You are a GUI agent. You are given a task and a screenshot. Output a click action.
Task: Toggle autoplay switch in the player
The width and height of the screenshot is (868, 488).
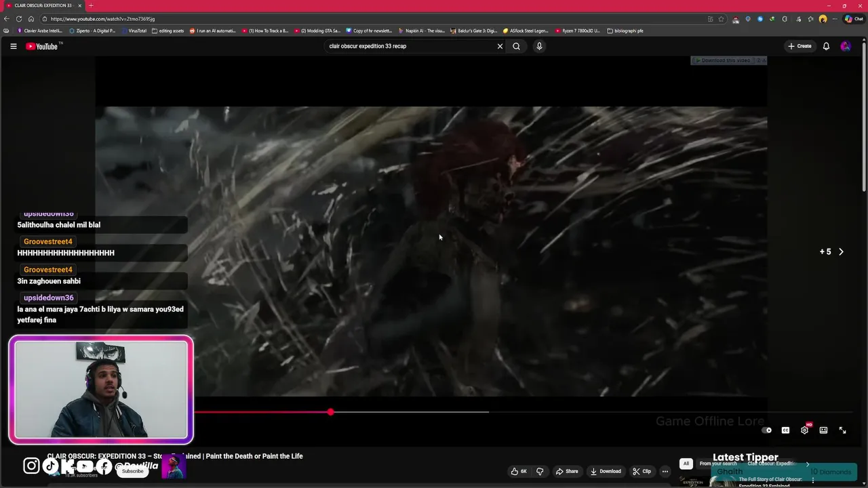[x=766, y=430]
